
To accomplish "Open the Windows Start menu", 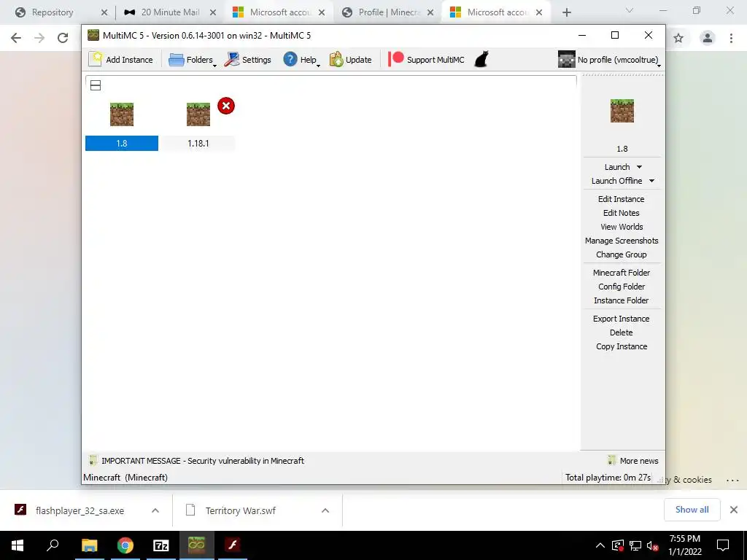I will tap(18, 545).
